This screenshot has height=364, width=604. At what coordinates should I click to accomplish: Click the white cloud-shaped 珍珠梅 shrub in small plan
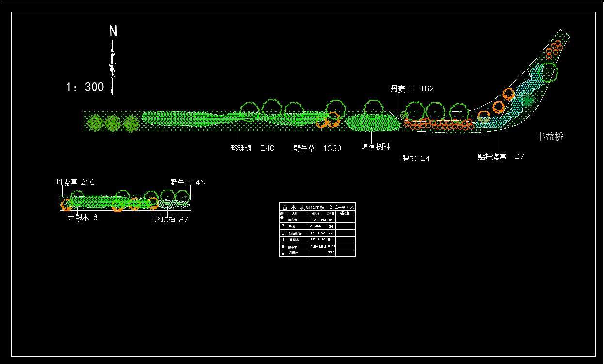[174, 204]
